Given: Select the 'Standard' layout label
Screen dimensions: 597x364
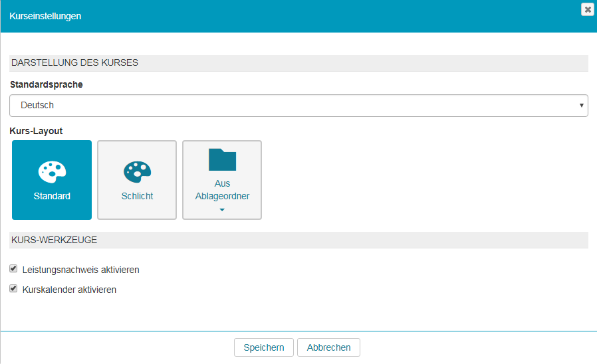Looking at the screenshot, I should pos(52,197).
